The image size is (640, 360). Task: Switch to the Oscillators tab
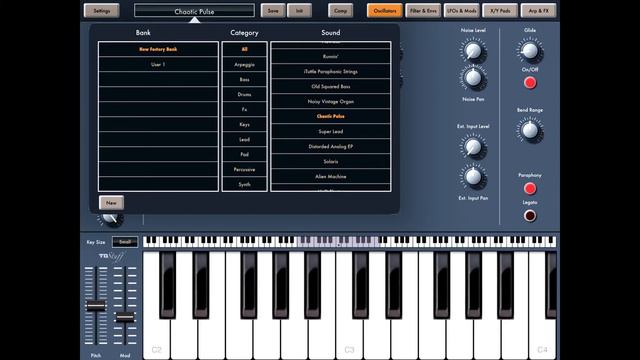pyautogui.click(x=384, y=11)
